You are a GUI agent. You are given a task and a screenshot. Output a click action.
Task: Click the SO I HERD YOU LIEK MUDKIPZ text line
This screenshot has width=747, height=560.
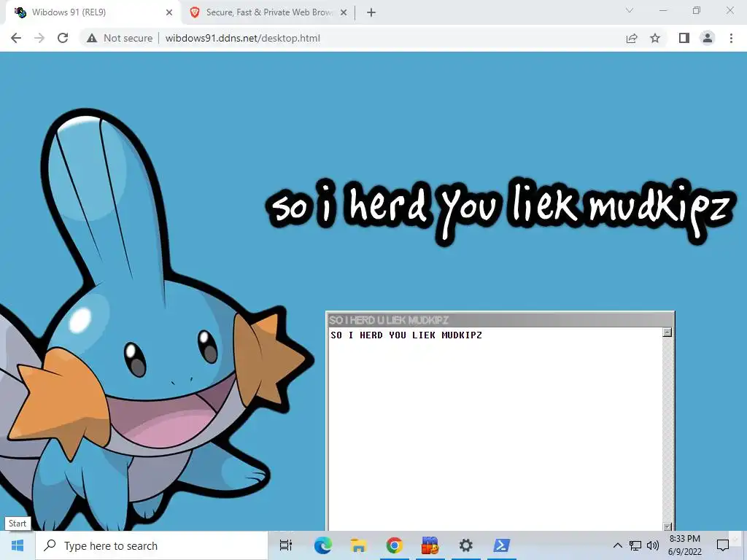[406, 335]
